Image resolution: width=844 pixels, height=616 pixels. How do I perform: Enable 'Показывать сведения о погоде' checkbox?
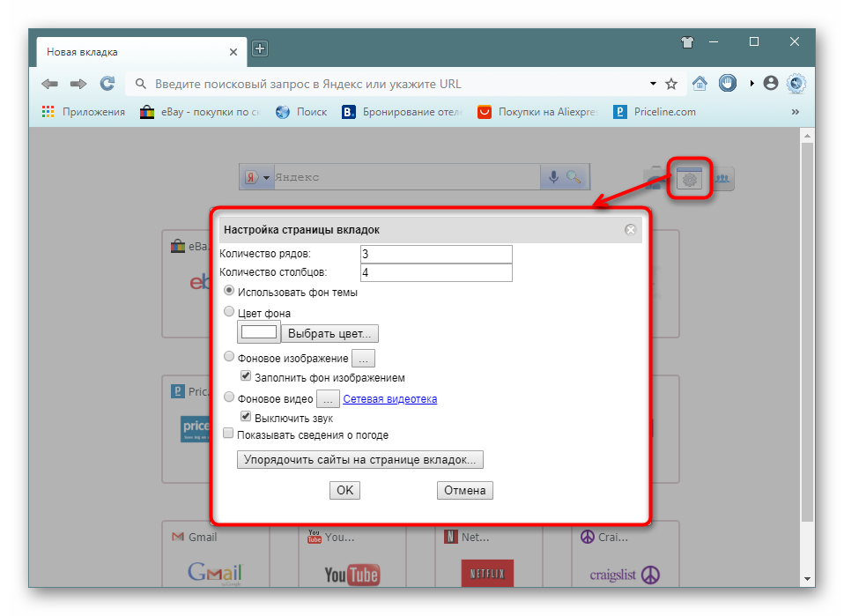(228, 434)
